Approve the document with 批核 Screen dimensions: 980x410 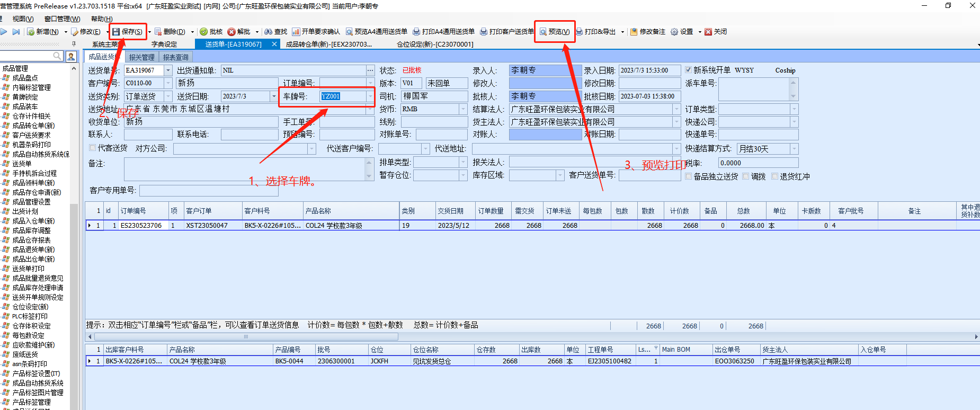pyautogui.click(x=211, y=32)
